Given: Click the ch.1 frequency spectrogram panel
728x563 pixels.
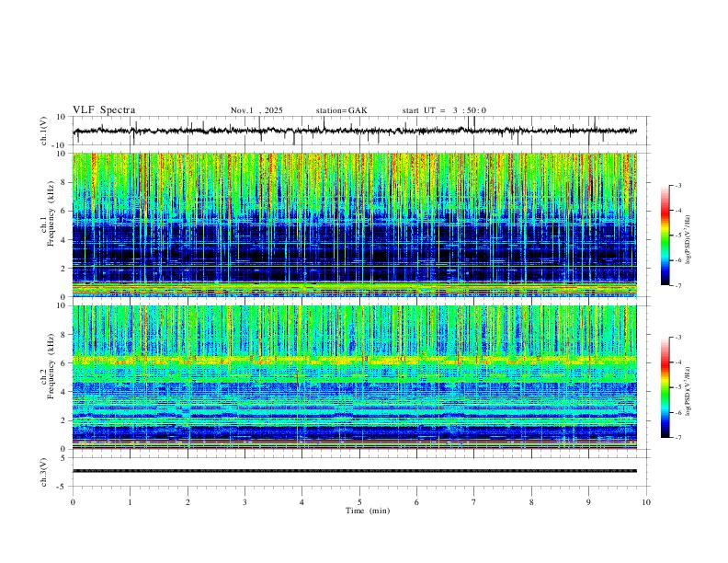Looking at the screenshot, I should [355, 224].
